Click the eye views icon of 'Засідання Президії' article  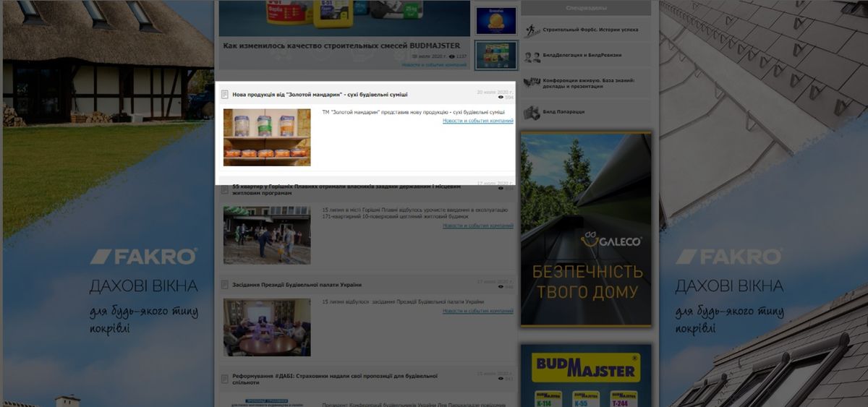point(501,287)
